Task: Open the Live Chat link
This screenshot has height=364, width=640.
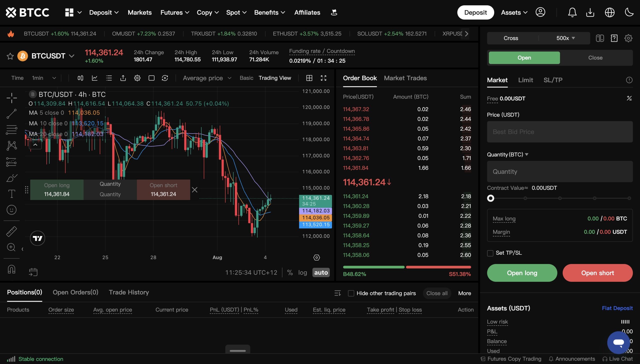Action: [617, 359]
